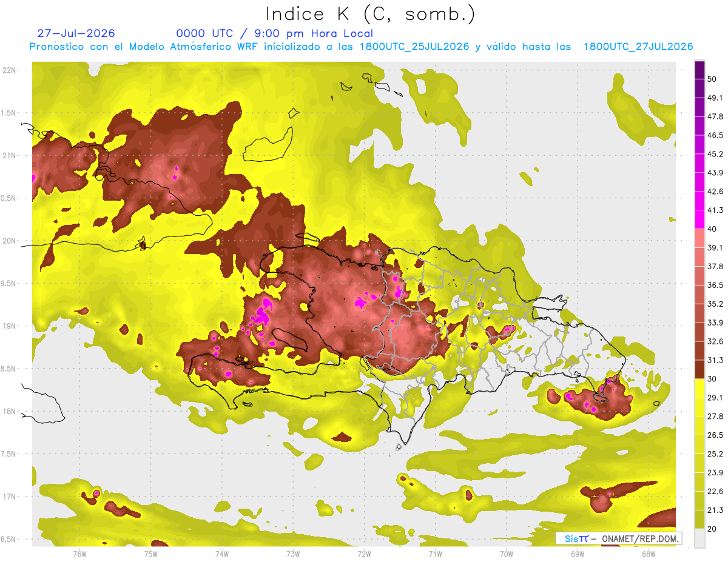The image size is (728, 562).
Task: Click the "29.1" color scale value
Action: [715, 398]
